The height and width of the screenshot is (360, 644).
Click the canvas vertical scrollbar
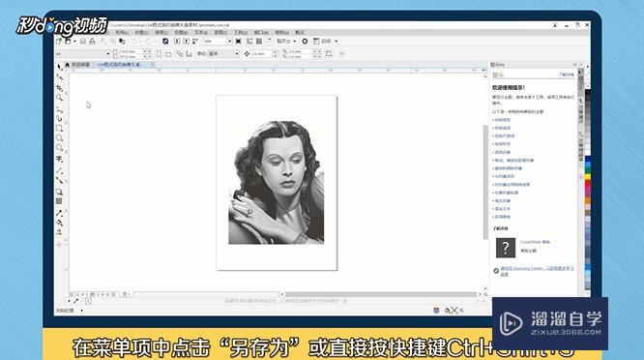[485, 182]
